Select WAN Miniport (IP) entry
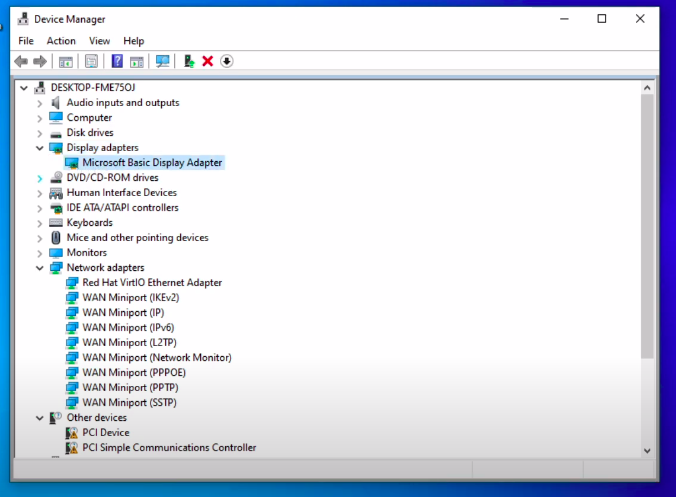 tap(123, 313)
